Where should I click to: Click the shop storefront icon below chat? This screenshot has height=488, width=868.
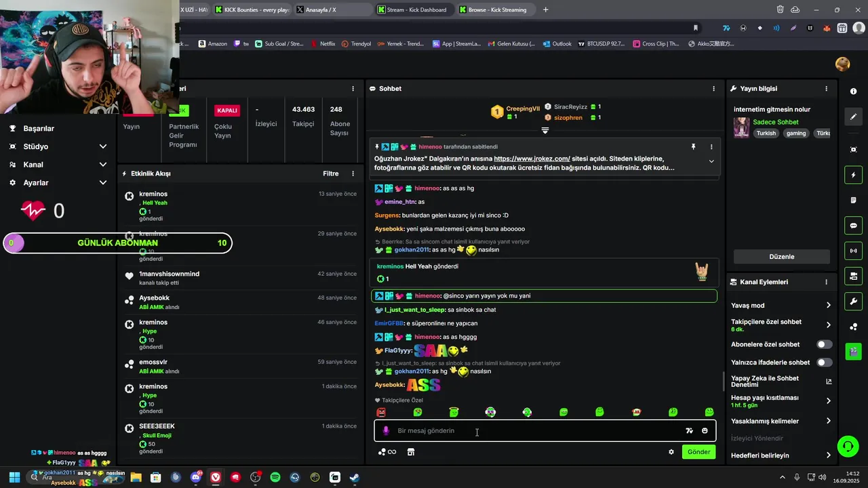pyautogui.click(x=410, y=452)
